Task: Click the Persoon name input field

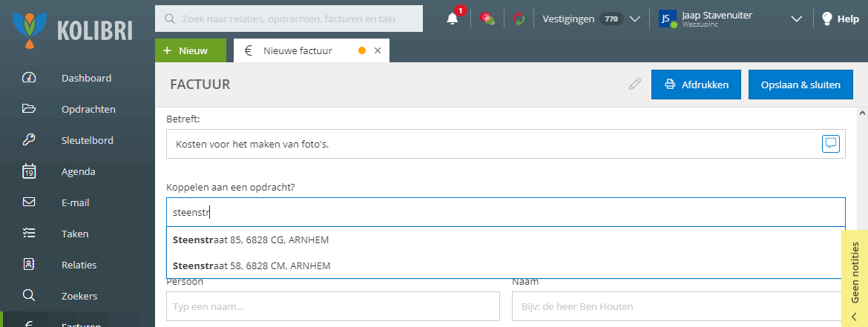Action: pyautogui.click(x=332, y=306)
